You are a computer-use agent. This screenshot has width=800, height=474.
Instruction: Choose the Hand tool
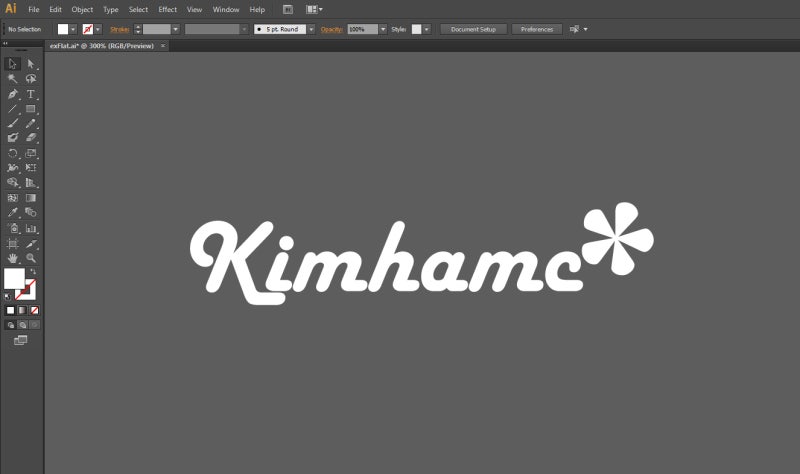pos(12,258)
